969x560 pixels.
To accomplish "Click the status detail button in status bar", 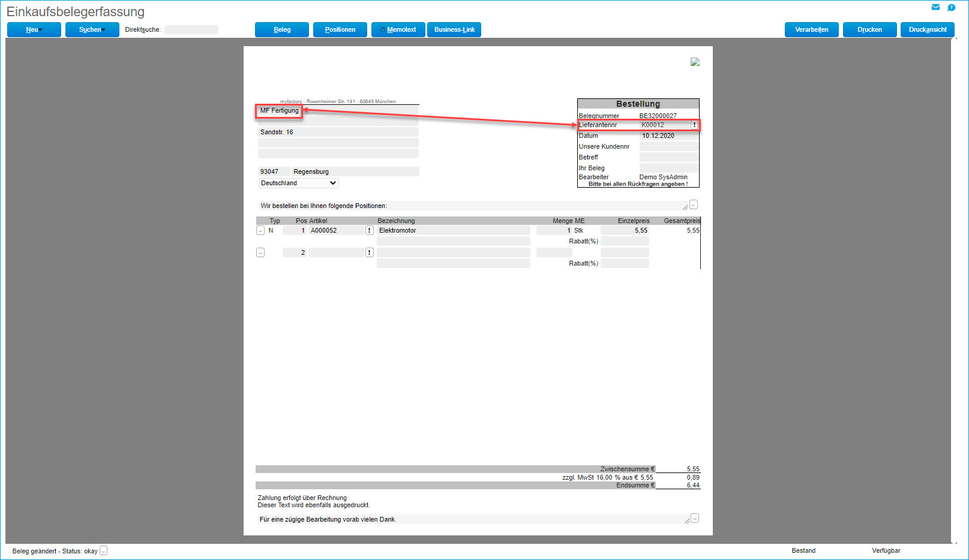I will tap(103, 550).
